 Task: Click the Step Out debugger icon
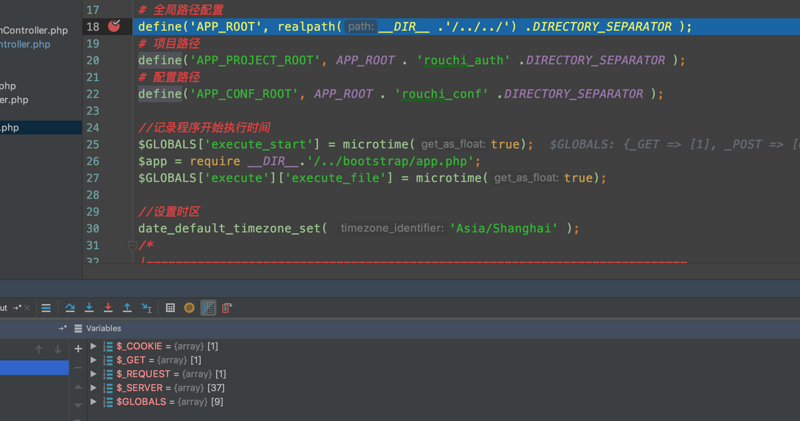click(x=127, y=308)
